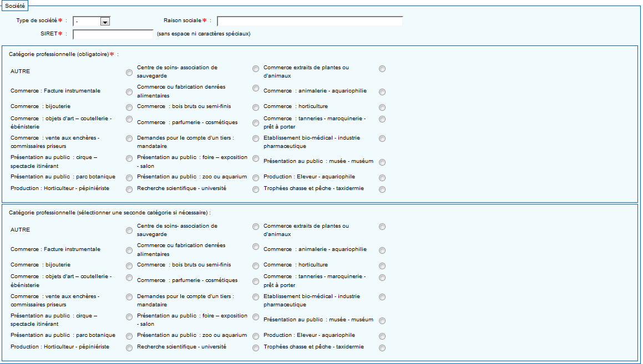643x364 pixels.
Task: Choose vente aux enchères radio in mandatory group
Action: (x=129, y=139)
